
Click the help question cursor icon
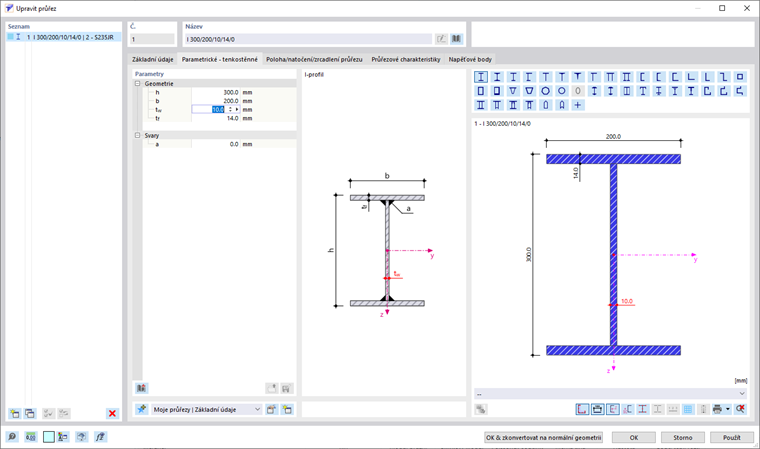click(81, 437)
